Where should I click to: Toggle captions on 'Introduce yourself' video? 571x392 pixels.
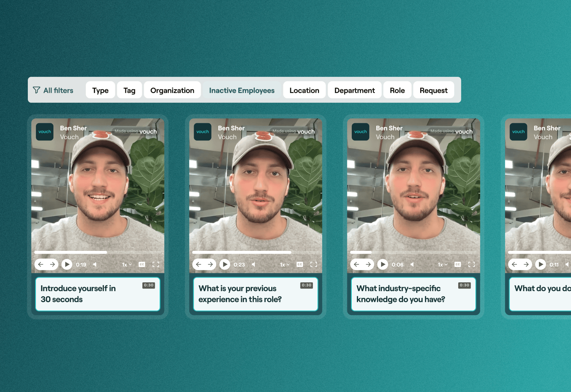pos(142,264)
